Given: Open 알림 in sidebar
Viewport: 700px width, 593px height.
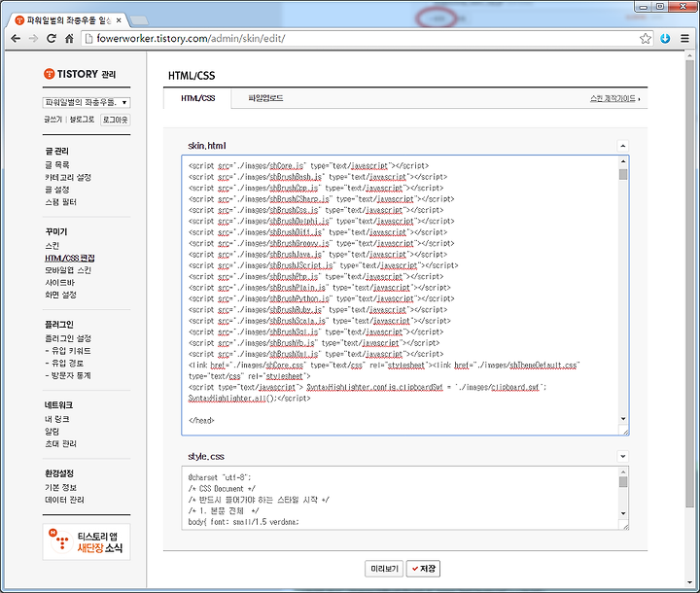Looking at the screenshot, I should click(52, 432).
